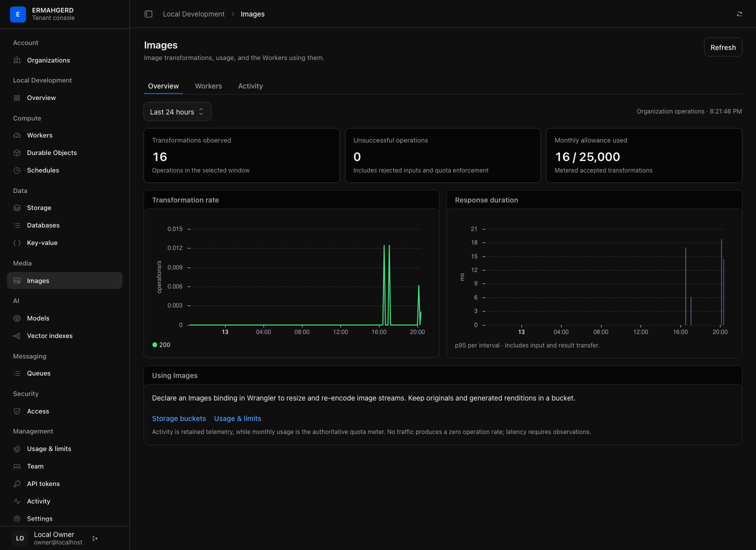Switch to the Activity tab
This screenshot has width=756, height=550.
[x=250, y=86]
